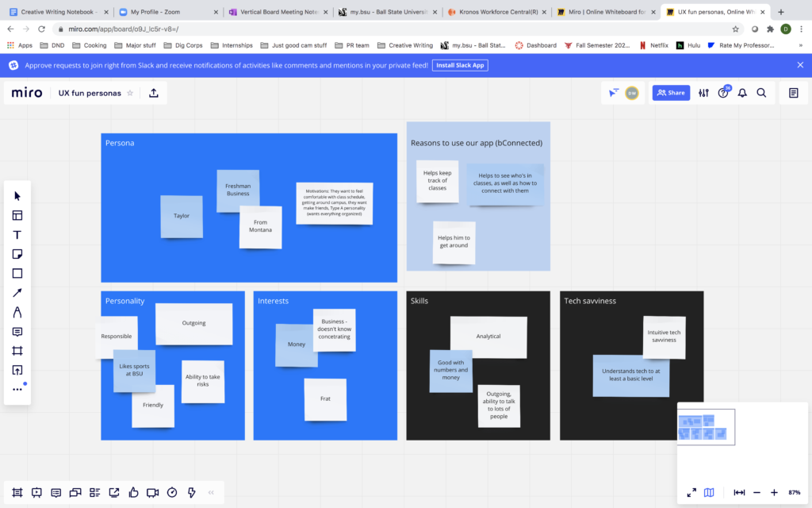Screen dimensions: 812x508
Task: Collapse the bottom toolbar with chevrons
Action: pyautogui.click(x=211, y=492)
